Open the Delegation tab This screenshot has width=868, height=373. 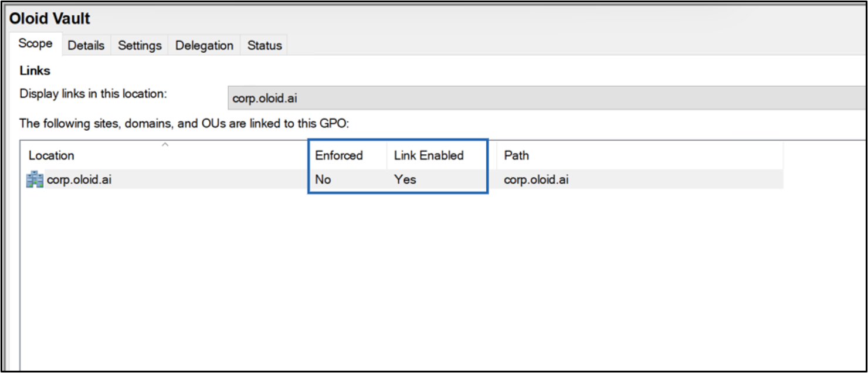(204, 45)
